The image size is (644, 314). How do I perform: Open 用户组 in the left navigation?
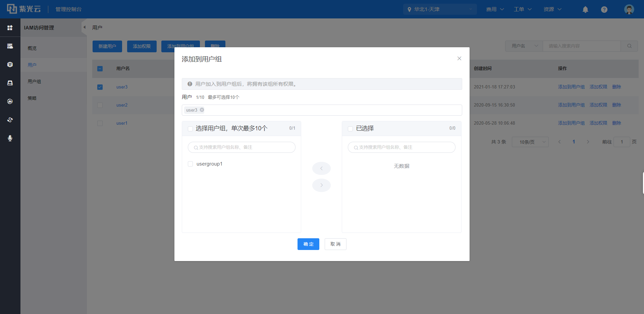[x=34, y=81]
